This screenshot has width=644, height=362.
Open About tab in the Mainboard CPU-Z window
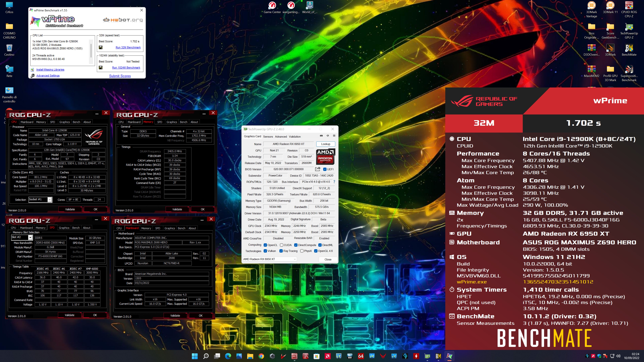[x=192, y=228]
